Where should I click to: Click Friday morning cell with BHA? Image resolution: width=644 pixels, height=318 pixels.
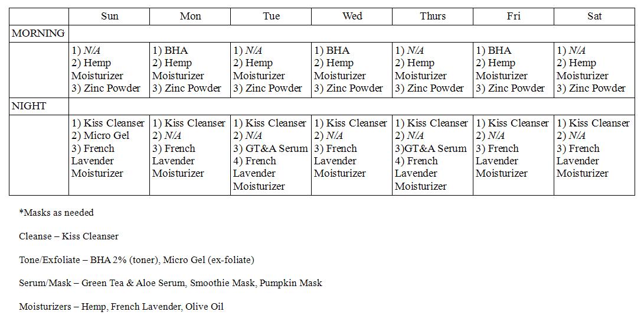(514, 70)
